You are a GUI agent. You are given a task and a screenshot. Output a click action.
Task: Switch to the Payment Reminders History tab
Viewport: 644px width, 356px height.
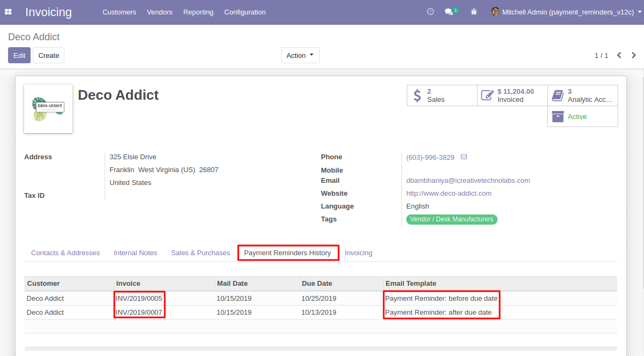click(x=288, y=253)
